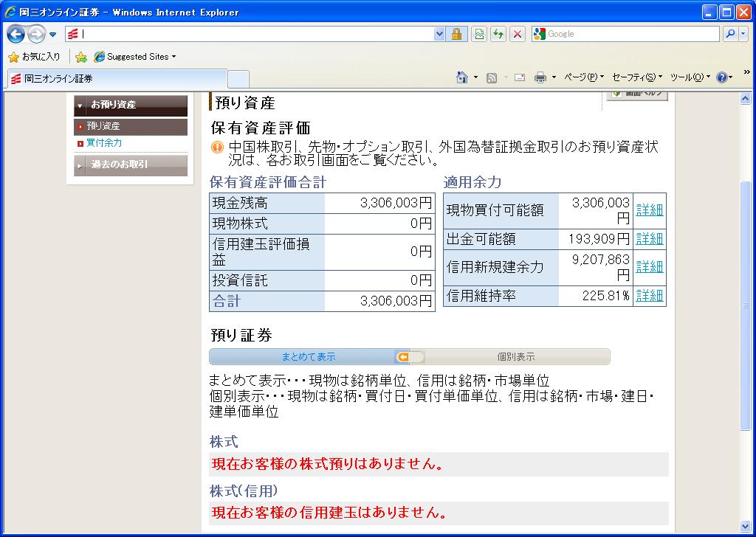
Task: Open the address bar history dropdown
Action: pos(440,34)
